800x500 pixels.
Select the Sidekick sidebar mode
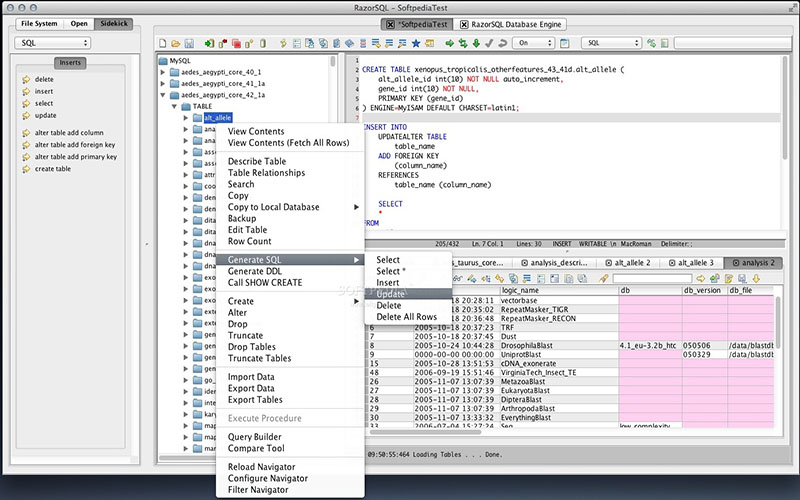[x=114, y=23]
